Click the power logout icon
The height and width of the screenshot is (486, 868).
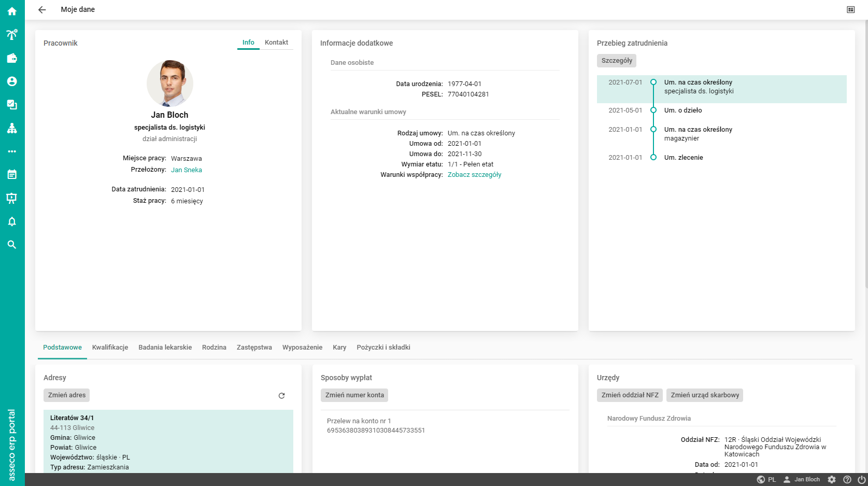[862, 480]
